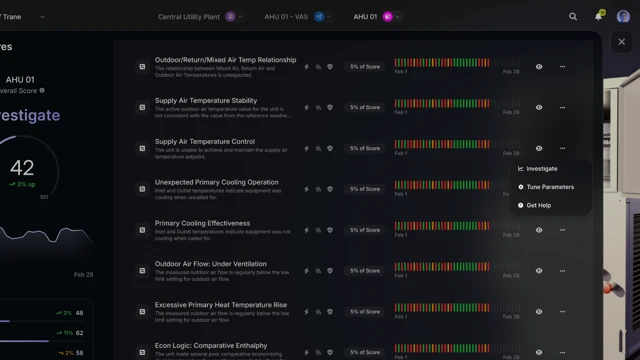The width and height of the screenshot is (640, 360).
Task: Click shield icon on Supply Air Temperature Stability row
Action: pos(330,107)
